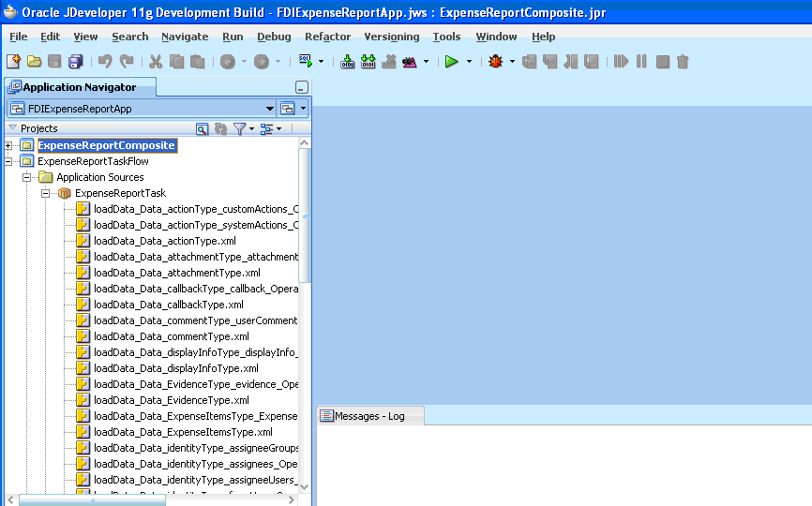Click the Pause debugger icon
The image size is (812, 506).
coord(641,62)
